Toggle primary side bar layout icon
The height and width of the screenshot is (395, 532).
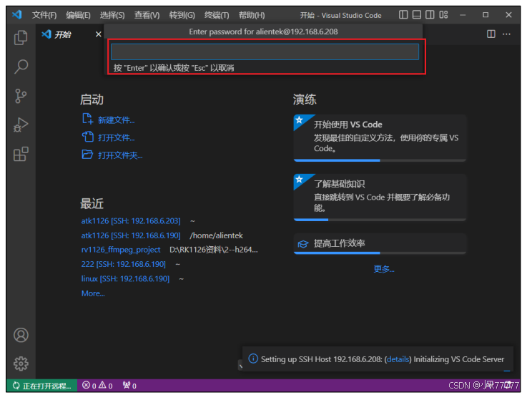tap(403, 14)
